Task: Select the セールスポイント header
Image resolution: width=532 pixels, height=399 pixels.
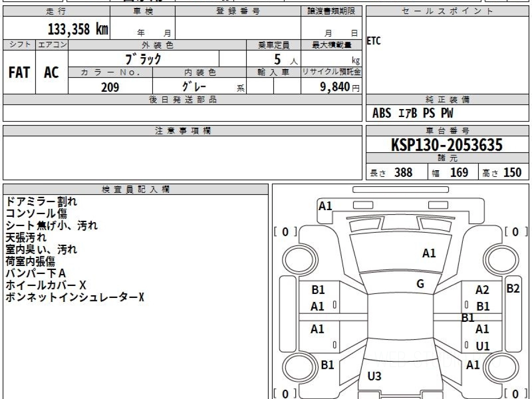Action: coord(447,12)
